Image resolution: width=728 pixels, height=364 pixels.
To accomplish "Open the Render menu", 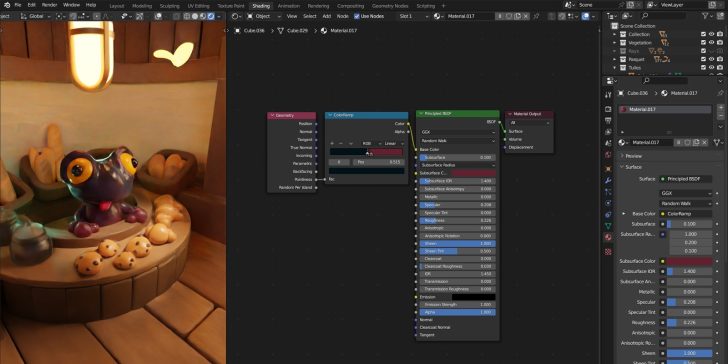I will (x=49, y=5).
